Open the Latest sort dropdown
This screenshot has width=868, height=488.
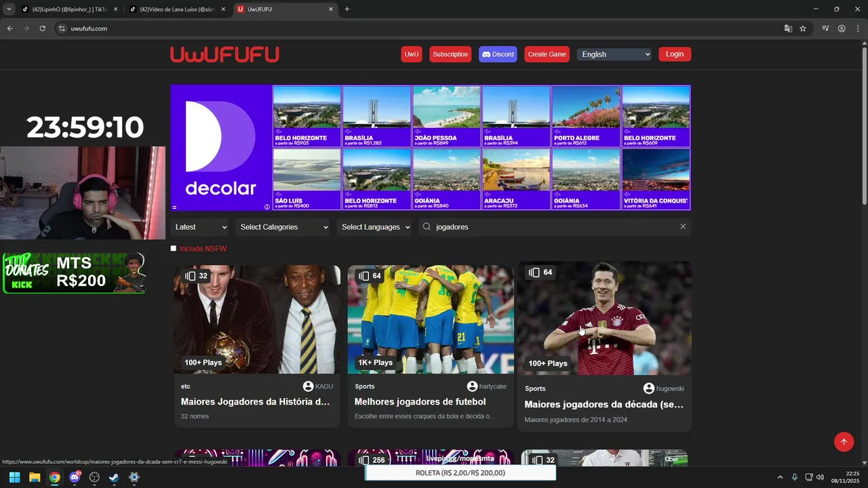tap(201, 227)
